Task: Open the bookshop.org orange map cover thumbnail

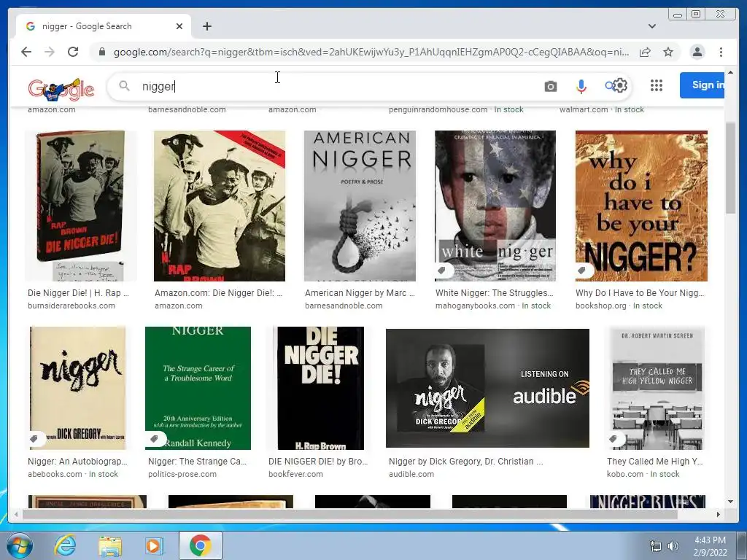Action: (x=641, y=206)
